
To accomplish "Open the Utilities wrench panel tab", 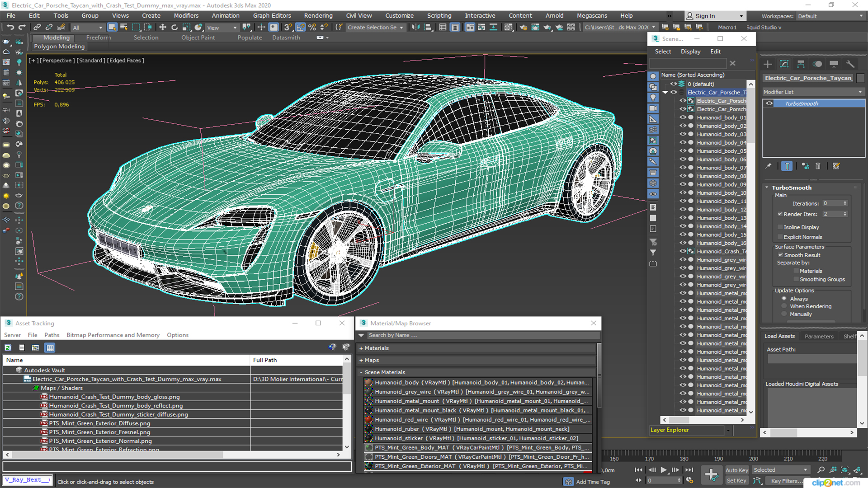I will 850,64.
